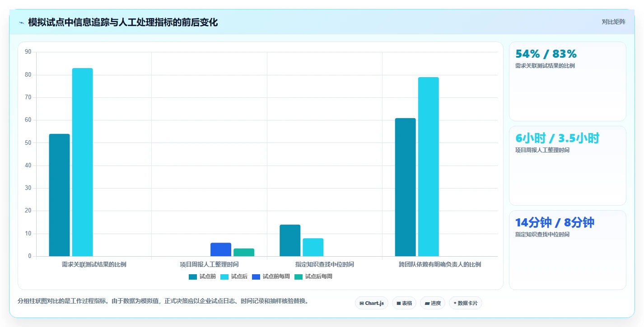Toggle the 试点后每周 legend entry
The height and width of the screenshot is (327, 644).
pyautogui.click(x=313, y=276)
